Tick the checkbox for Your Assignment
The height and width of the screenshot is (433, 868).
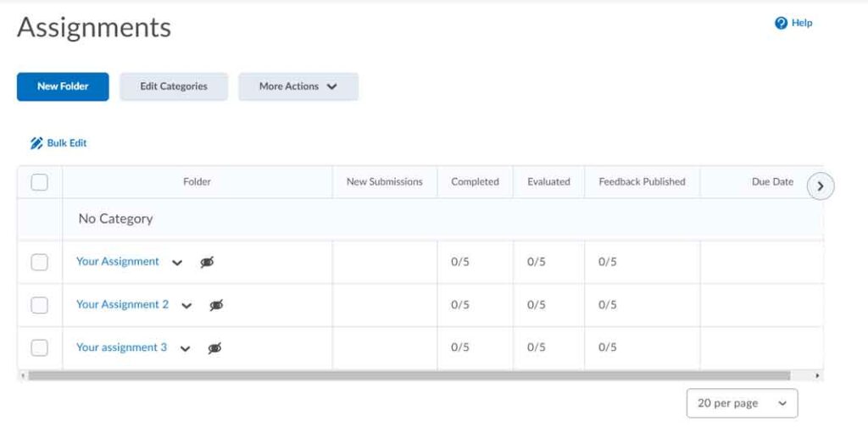click(x=40, y=263)
